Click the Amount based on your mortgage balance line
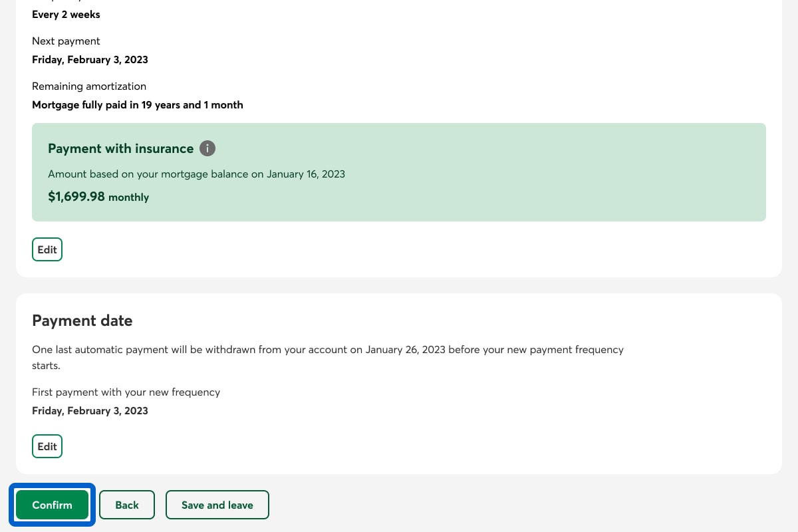 [x=196, y=174]
